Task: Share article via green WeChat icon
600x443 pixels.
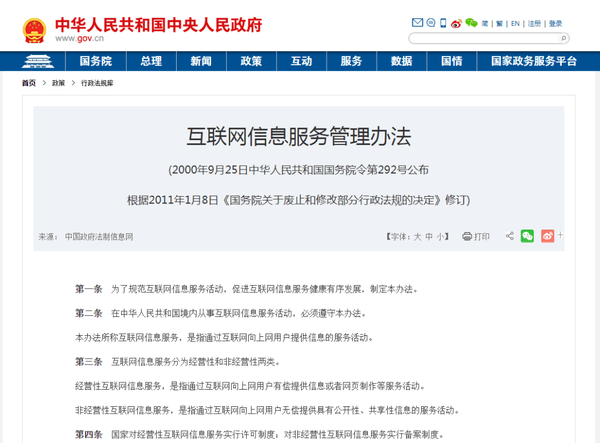Action: pyautogui.click(x=527, y=236)
